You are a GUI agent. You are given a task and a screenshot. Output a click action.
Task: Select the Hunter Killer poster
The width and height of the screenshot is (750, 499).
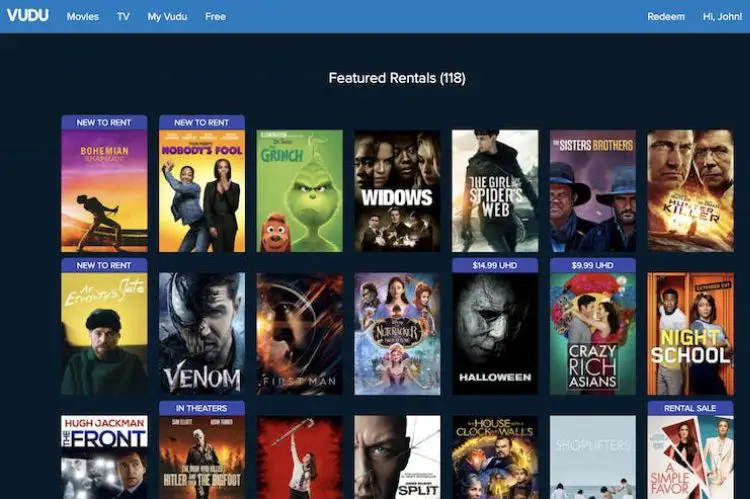click(x=690, y=191)
